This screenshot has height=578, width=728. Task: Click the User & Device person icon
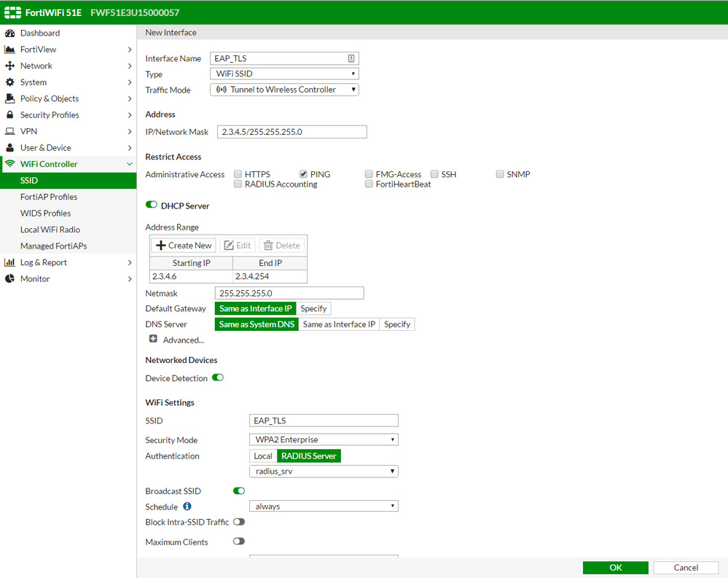(x=9, y=148)
